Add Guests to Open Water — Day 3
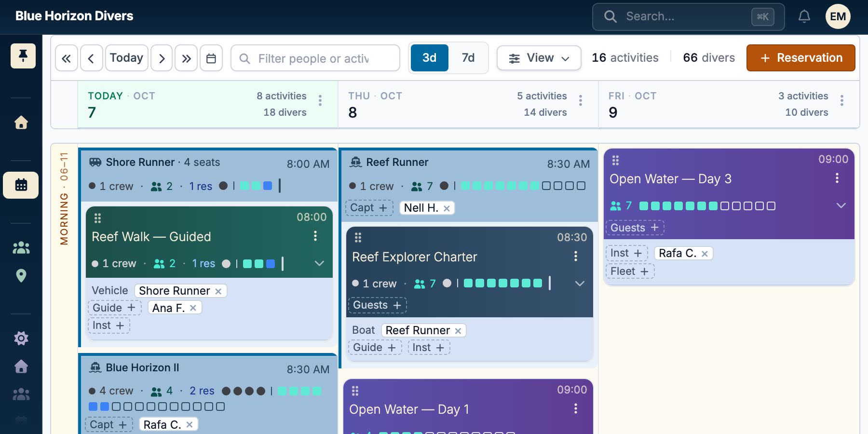868x434 pixels. tap(635, 228)
